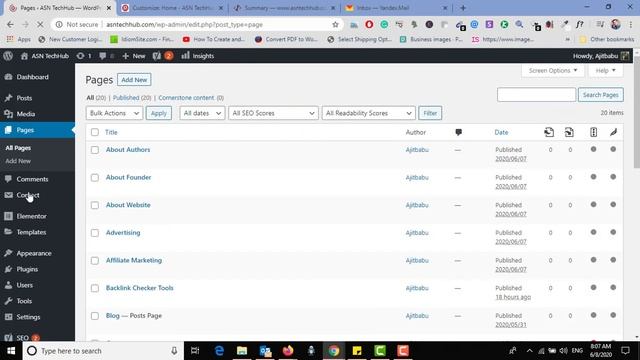This screenshot has width=640, height=360.
Task: Open Chrome's three-dot menu
Action: pyautogui.click(x=631, y=24)
